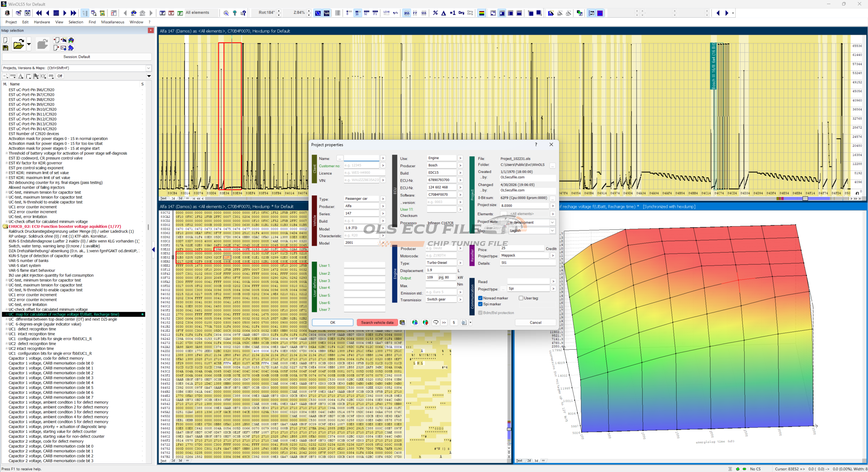Toggle the 16-bit display mode button
The image size is (868, 472).
click(357, 13)
